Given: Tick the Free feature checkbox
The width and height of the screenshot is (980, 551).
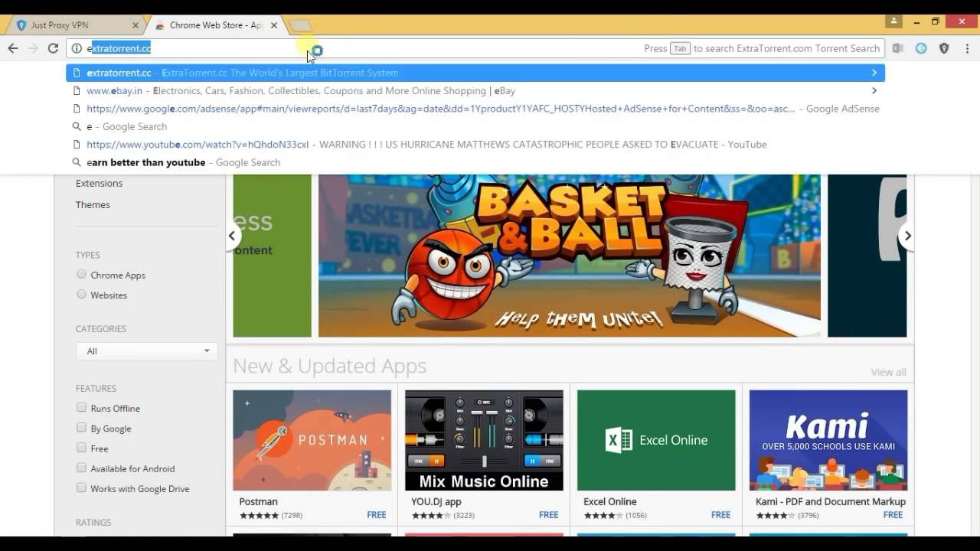Looking at the screenshot, I should (81, 447).
